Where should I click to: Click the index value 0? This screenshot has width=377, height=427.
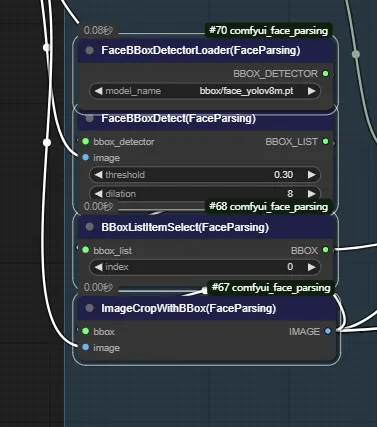click(x=290, y=267)
